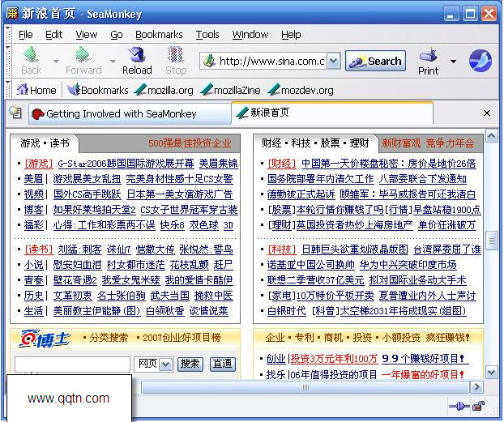The image size is (504, 422).
Task: Open the 分类搜索 link
Action: [x=109, y=338]
